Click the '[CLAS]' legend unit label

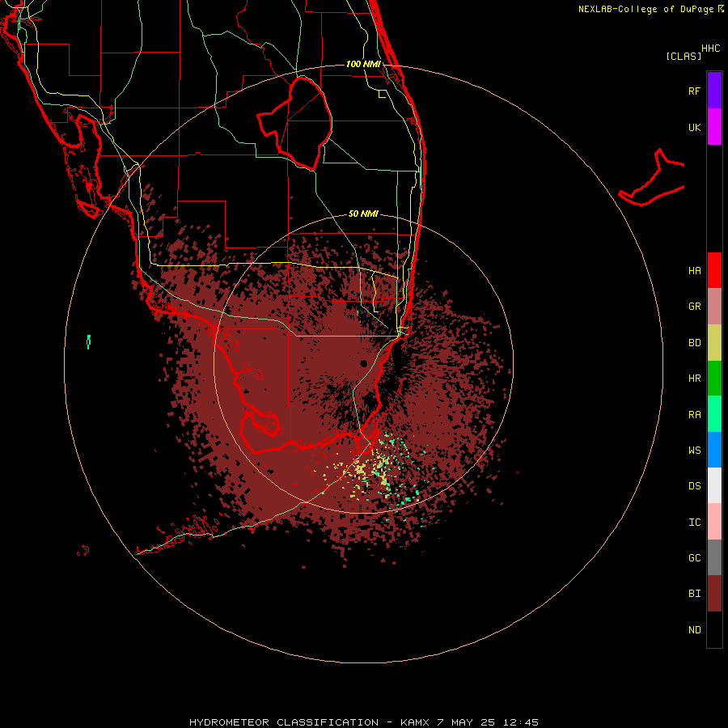click(684, 56)
